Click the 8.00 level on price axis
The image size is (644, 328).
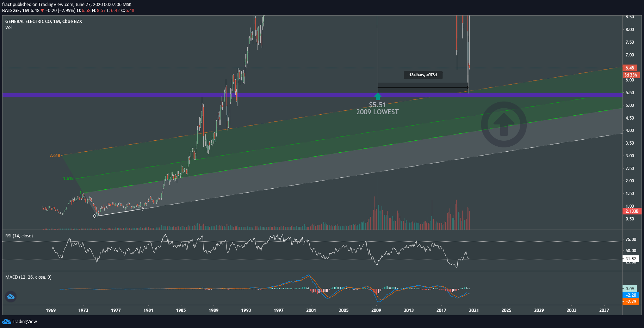[x=630, y=30]
